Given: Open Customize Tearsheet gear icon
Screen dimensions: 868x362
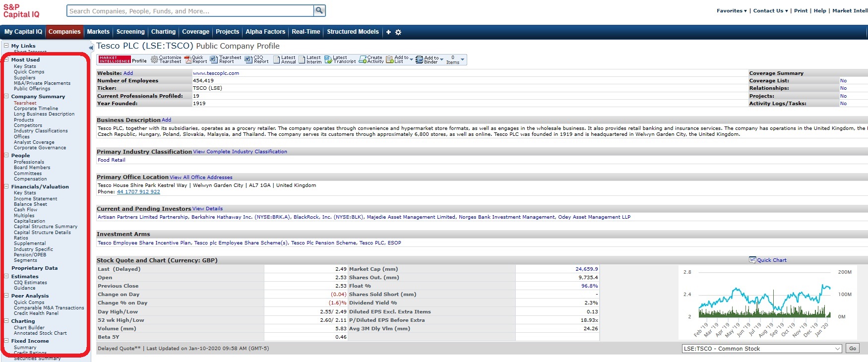Looking at the screenshot, I should pos(154,60).
